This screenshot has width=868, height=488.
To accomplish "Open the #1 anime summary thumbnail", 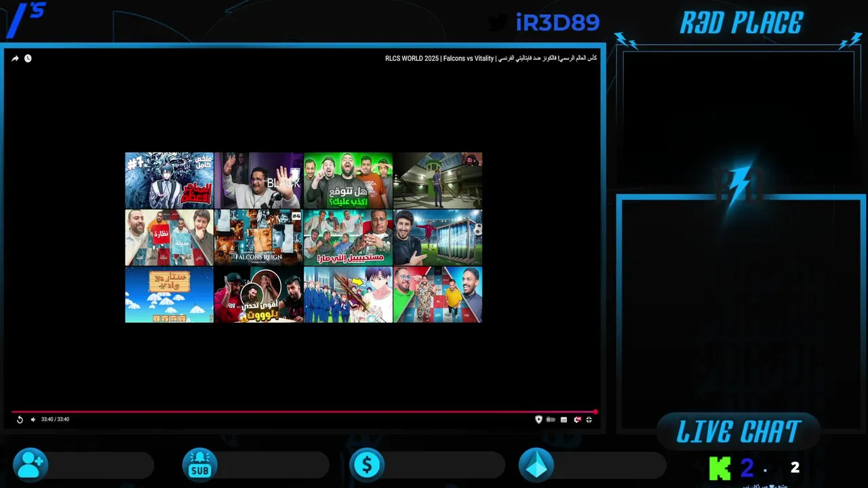I will 170,180.
